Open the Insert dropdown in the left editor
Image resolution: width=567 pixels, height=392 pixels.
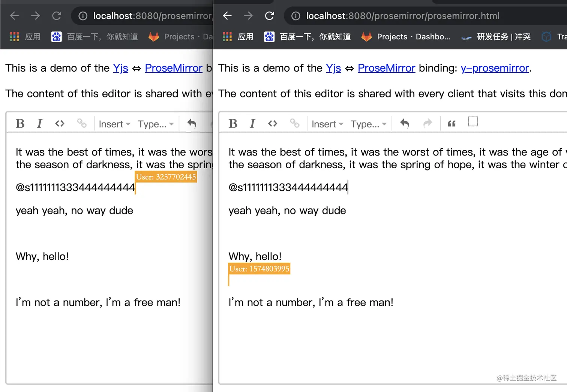pyautogui.click(x=114, y=124)
